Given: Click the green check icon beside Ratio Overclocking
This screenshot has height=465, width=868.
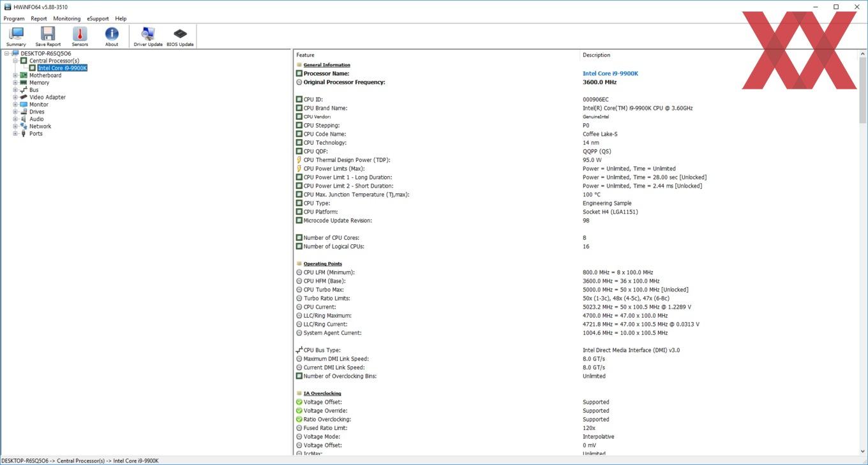Looking at the screenshot, I should (x=299, y=420).
